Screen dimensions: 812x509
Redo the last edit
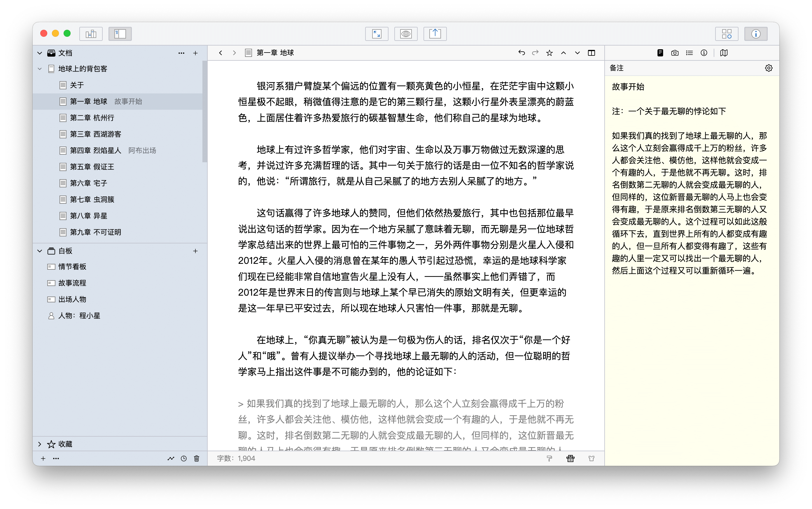pos(535,53)
